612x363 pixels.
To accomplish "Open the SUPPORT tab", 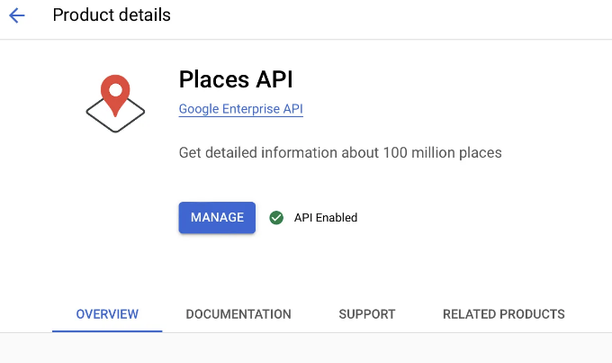I will coord(367,314).
